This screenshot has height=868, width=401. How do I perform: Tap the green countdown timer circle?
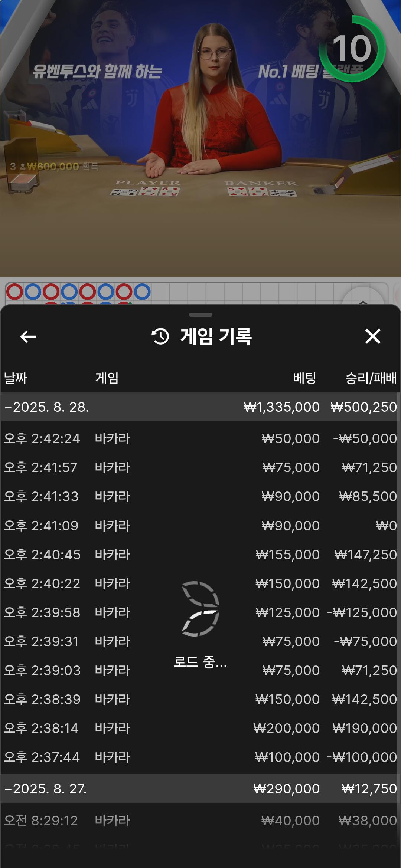352,49
